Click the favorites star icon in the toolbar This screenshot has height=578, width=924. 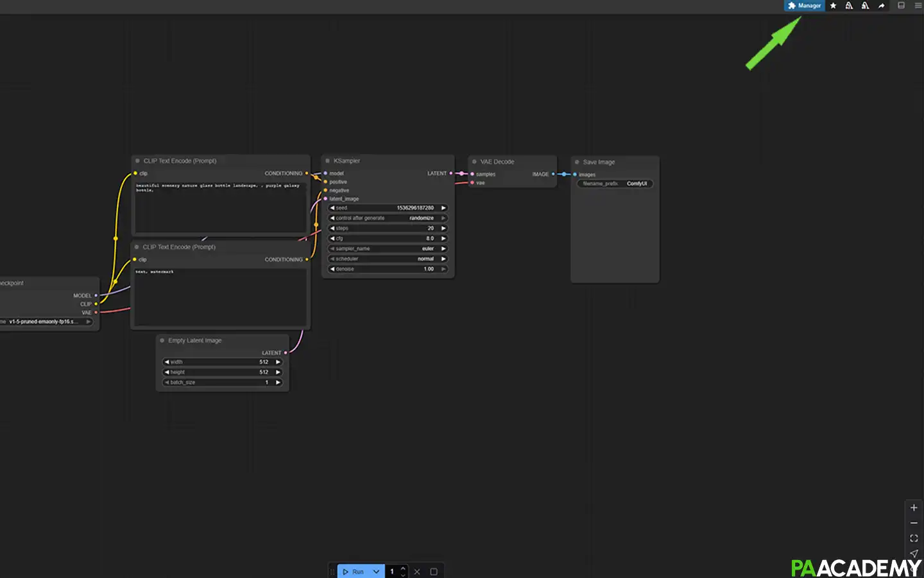pyautogui.click(x=833, y=5)
